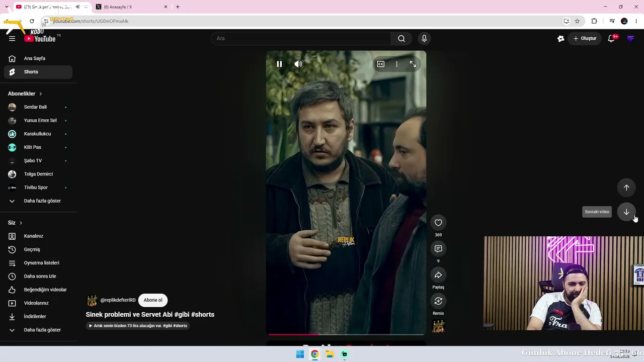Image resolution: width=644 pixels, height=362 pixels.
Task: Click the sparkle icon beside Oluştur
Action: (560, 39)
